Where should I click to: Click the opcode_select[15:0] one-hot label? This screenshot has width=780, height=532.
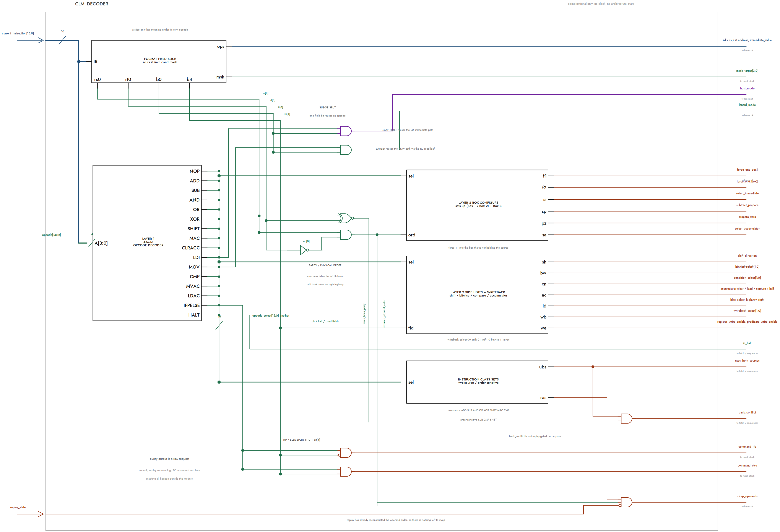tap(271, 315)
